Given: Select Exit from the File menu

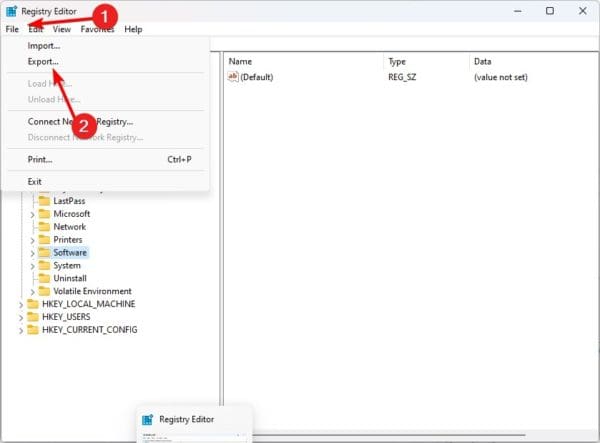Looking at the screenshot, I should coord(34,182).
